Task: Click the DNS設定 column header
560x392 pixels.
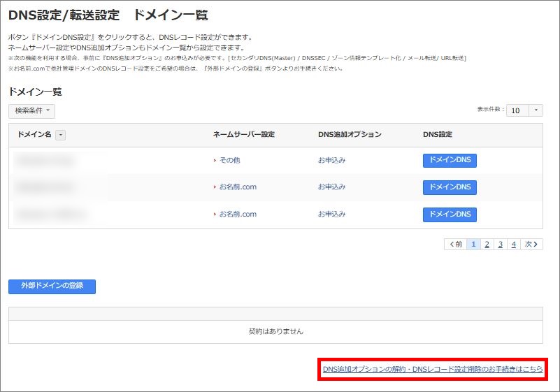Action: pos(438,135)
